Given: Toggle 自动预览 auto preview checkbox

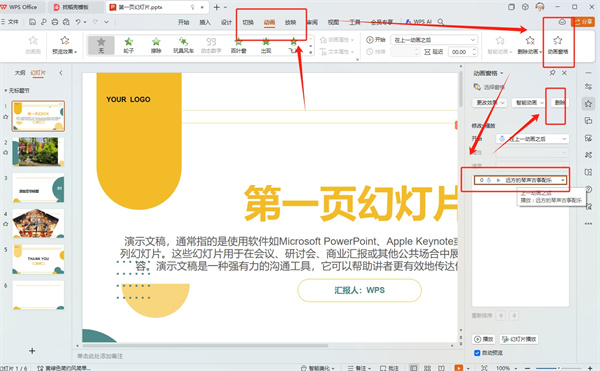Looking at the screenshot, I should pyautogui.click(x=477, y=353).
